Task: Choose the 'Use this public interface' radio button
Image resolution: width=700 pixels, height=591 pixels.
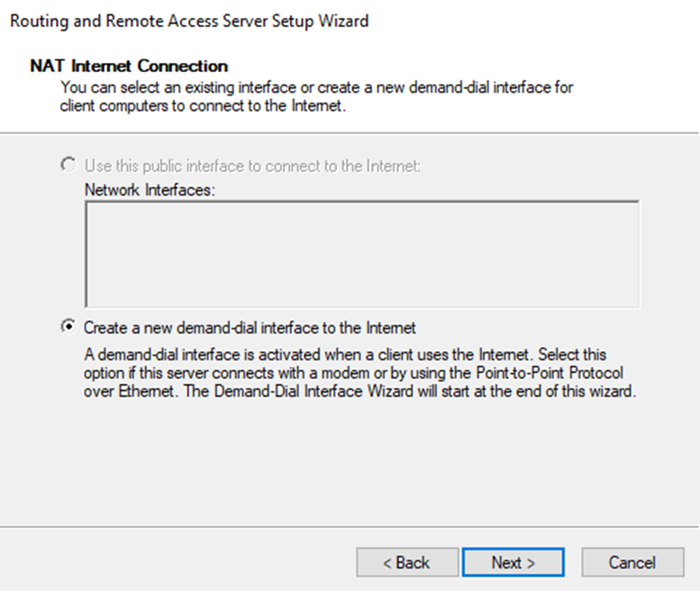Action: (68, 165)
